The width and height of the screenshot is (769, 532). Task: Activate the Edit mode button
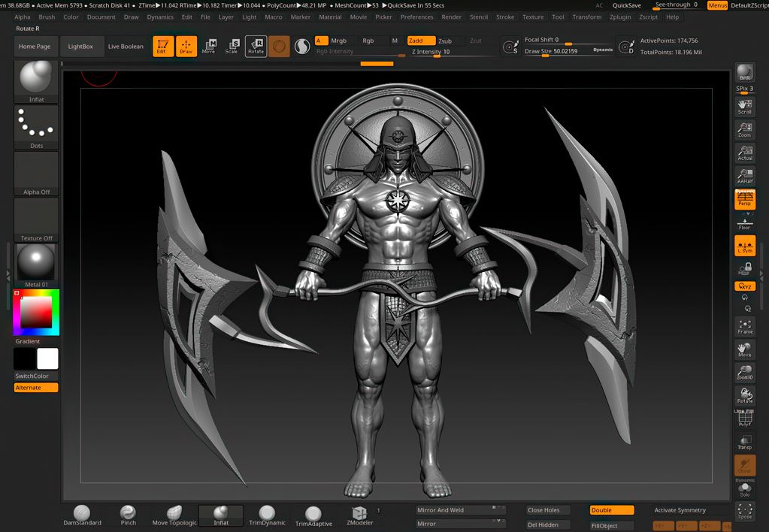click(x=163, y=47)
